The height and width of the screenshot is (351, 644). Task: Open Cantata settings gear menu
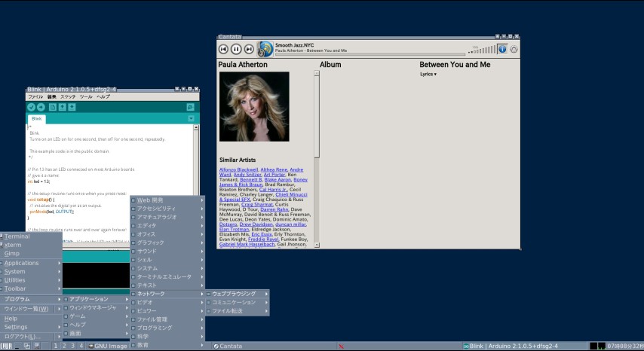tap(514, 49)
